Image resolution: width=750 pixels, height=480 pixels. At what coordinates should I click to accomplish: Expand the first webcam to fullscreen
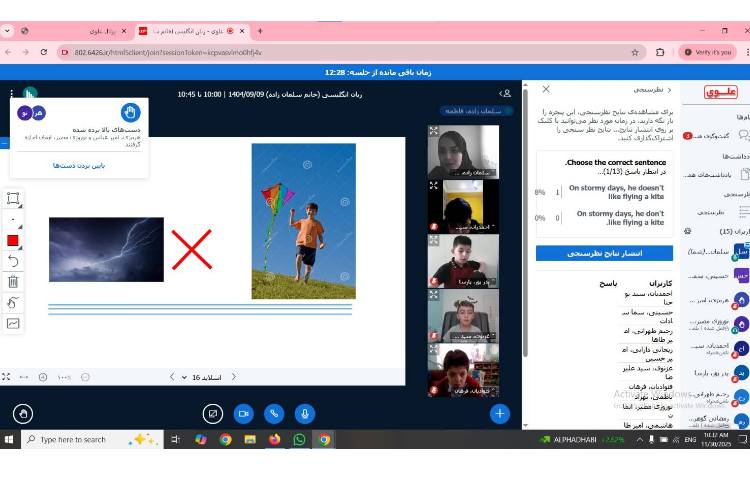coord(434,131)
